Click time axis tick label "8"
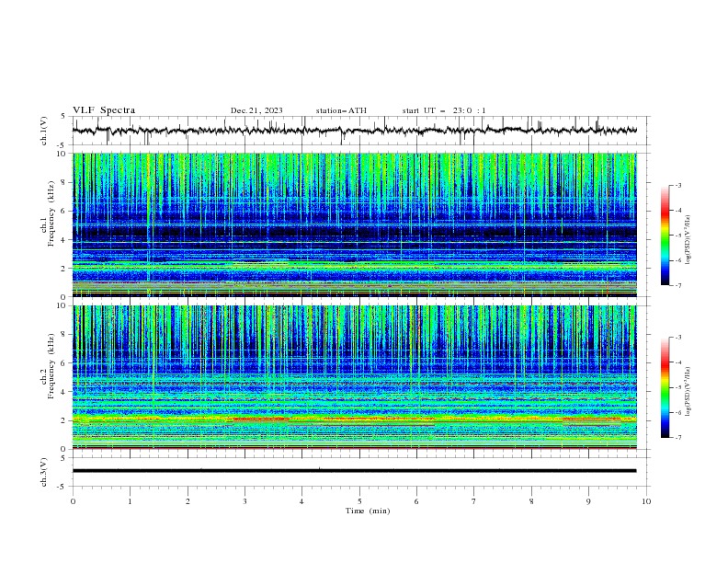 click(x=531, y=501)
